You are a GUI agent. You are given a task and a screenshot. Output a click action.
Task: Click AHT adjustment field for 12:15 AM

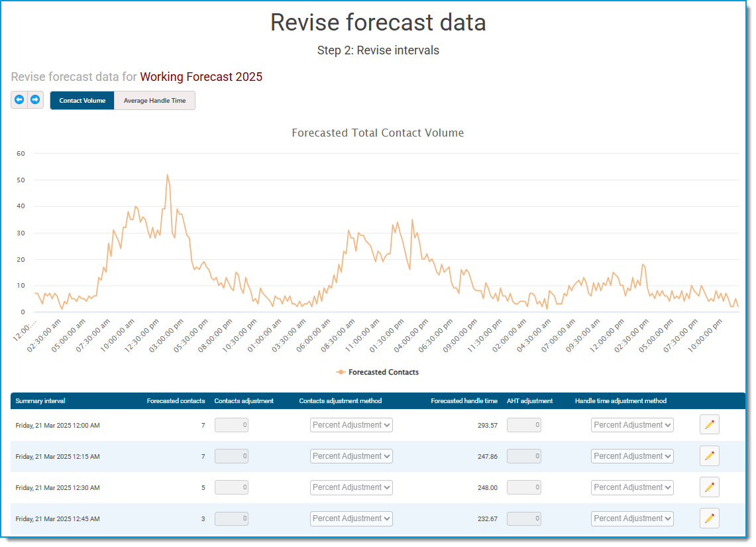pos(523,456)
